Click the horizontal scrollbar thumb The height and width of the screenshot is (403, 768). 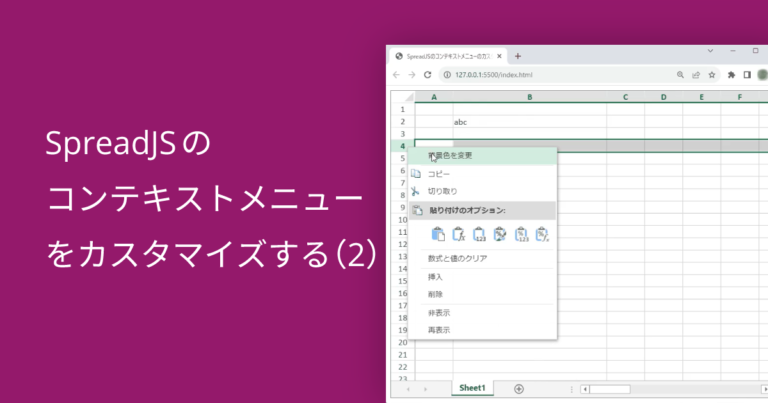(610, 389)
